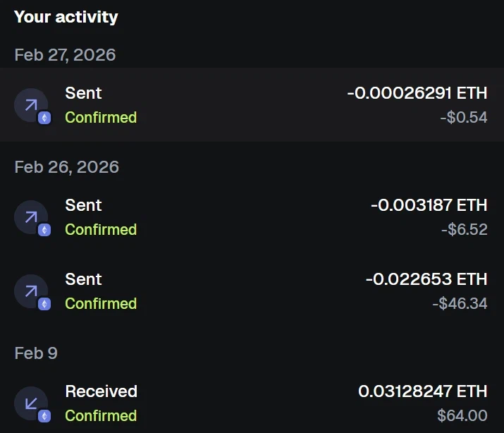Click the sent arrow icon for the -0.003187 ETH transaction

tap(30, 217)
